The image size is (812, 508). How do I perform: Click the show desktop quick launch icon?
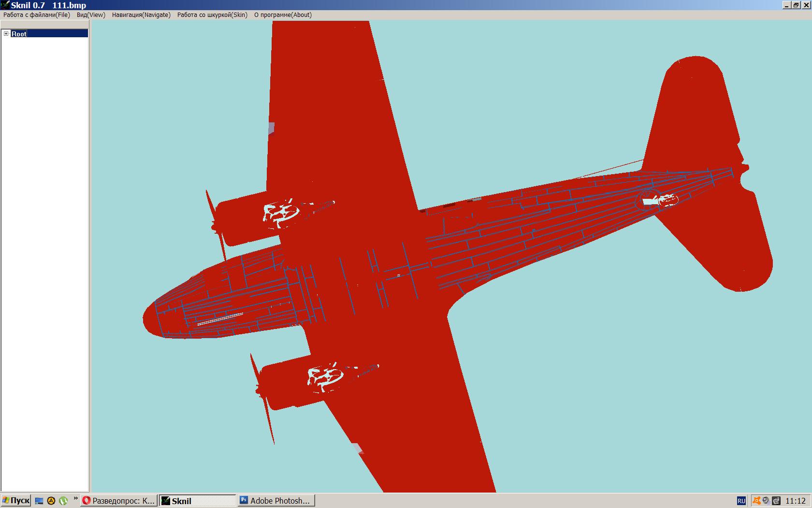point(39,501)
